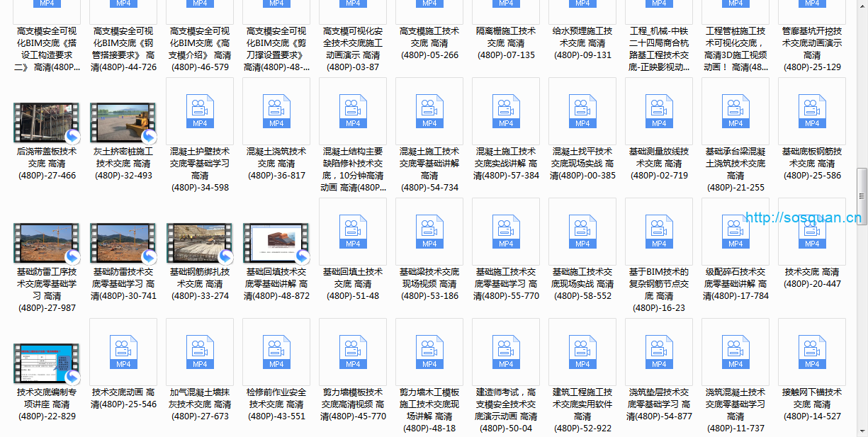The height and width of the screenshot is (437, 868).
Task: Click the 加气混凝土墙抹灰技术交底 file icon
Action: click(200, 351)
